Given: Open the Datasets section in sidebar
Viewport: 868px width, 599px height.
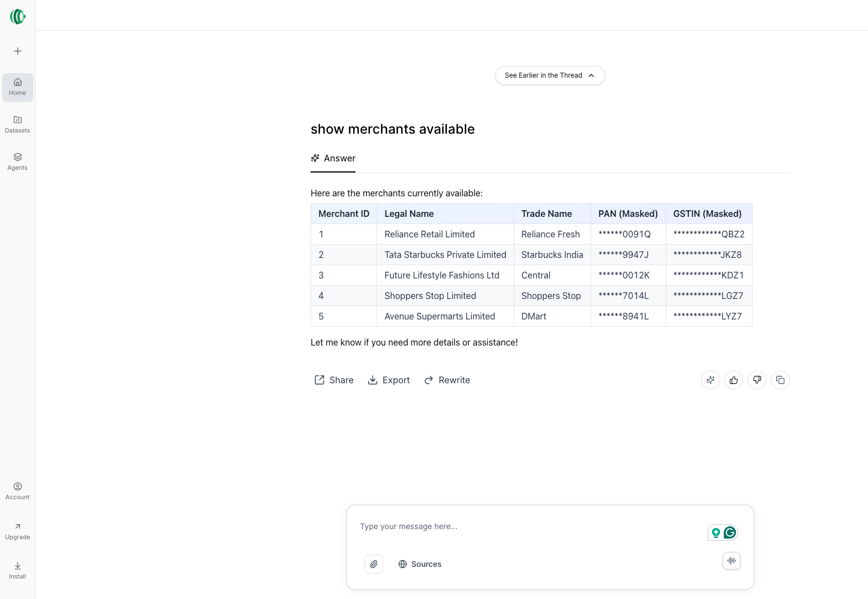Looking at the screenshot, I should (18, 124).
